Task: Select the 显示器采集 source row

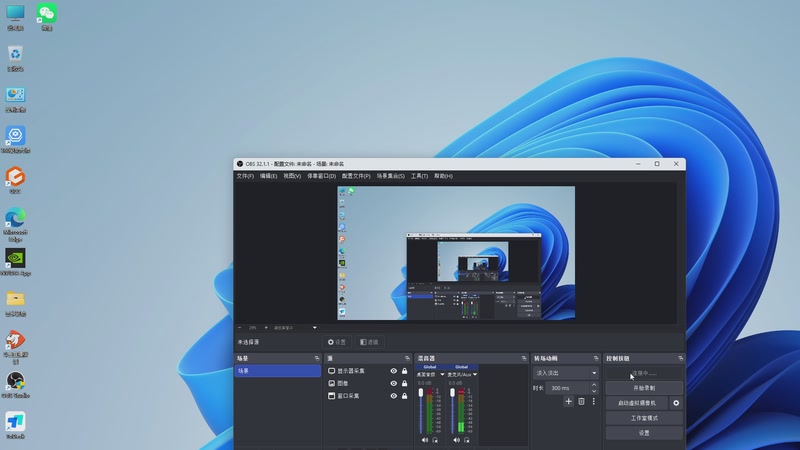Action: coord(368,371)
